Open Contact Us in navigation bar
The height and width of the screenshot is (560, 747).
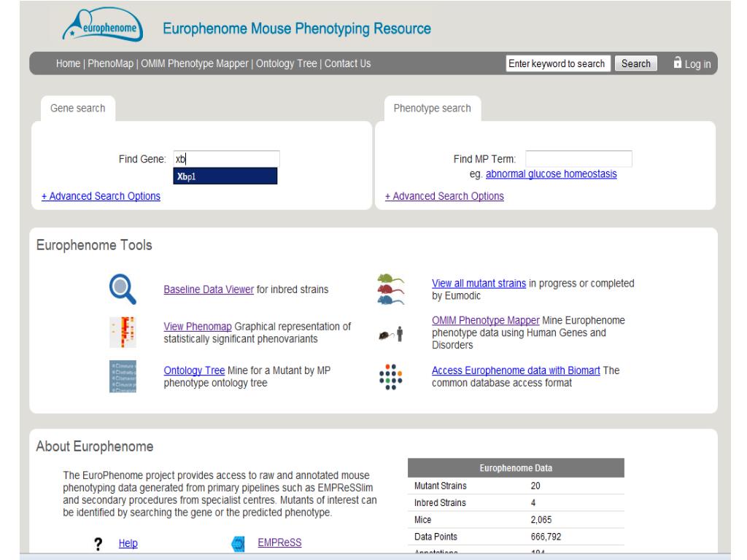[347, 63]
